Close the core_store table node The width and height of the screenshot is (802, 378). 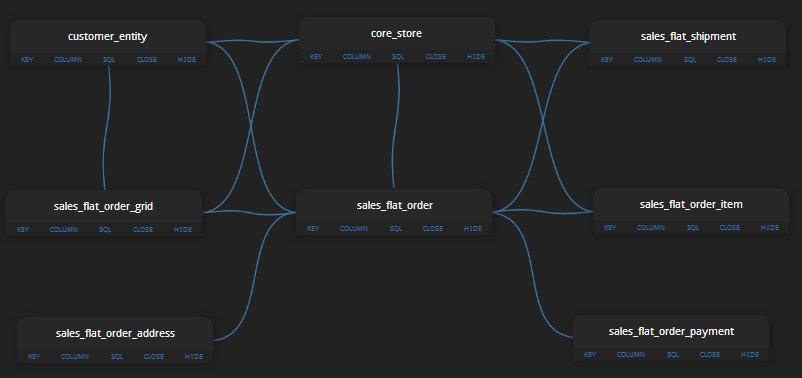[x=436, y=57]
